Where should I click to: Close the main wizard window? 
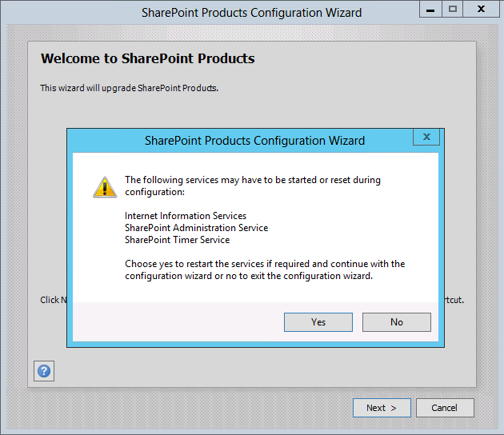click(482, 9)
